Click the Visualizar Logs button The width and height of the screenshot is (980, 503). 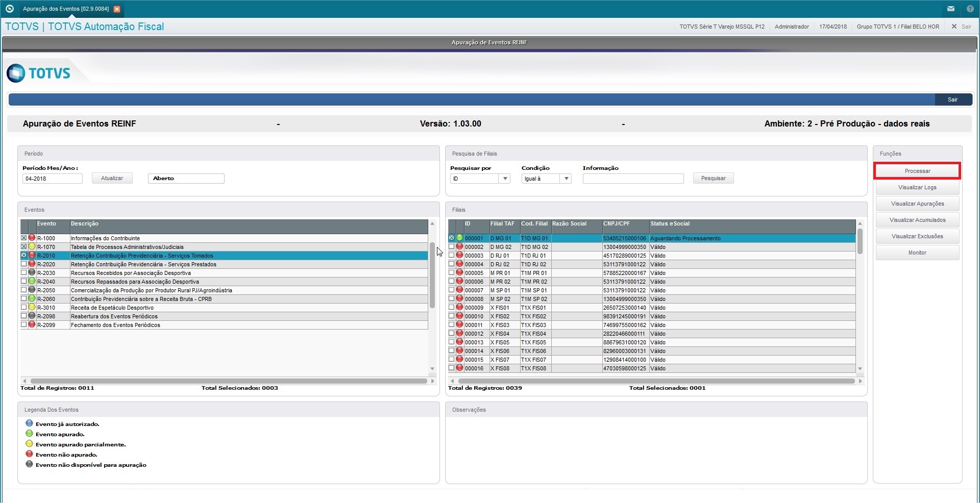(x=917, y=187)
